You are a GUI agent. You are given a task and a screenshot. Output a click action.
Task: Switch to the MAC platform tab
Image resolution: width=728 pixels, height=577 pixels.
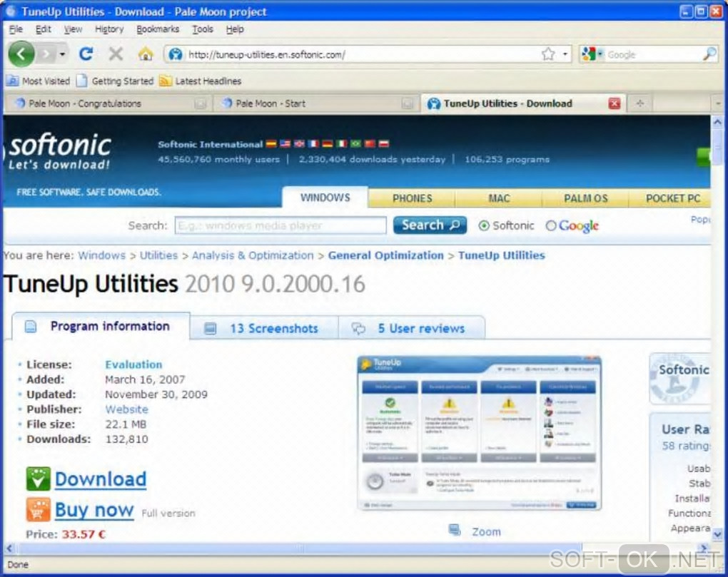499,198
